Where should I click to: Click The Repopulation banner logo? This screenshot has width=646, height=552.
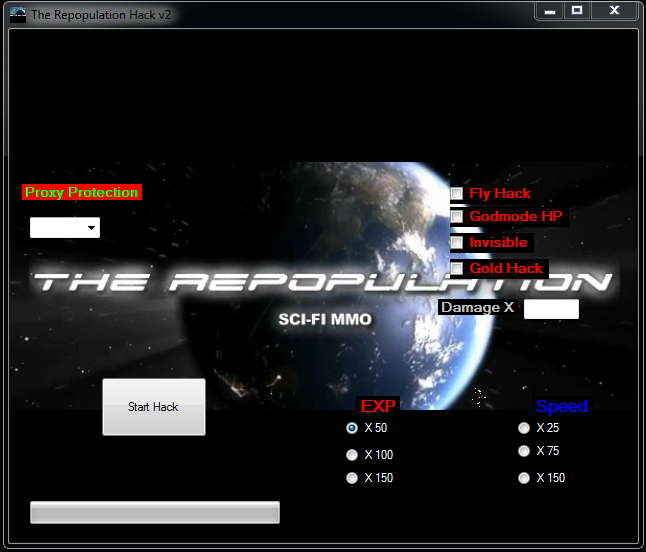point(323,282)
